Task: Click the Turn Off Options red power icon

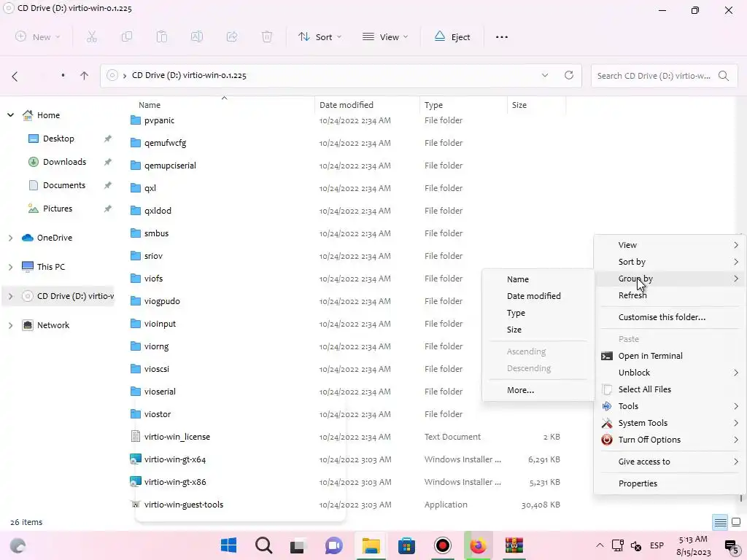Action: point(606,440)
